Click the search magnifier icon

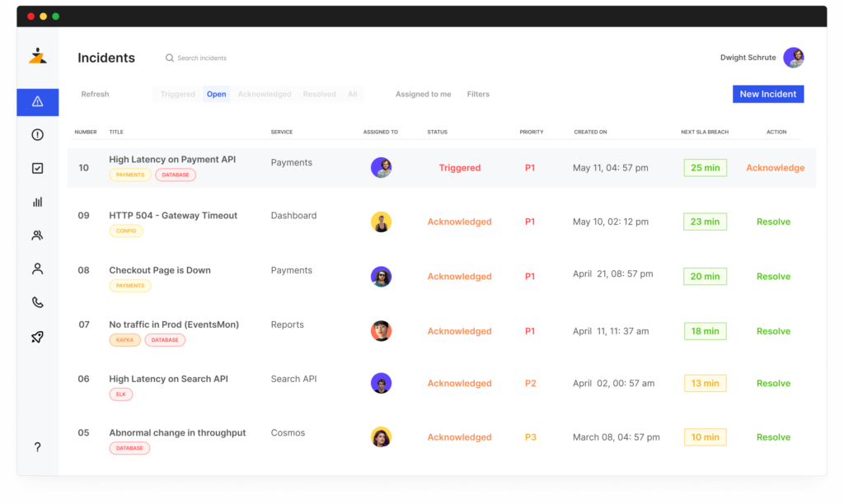(x=169, y=58)
